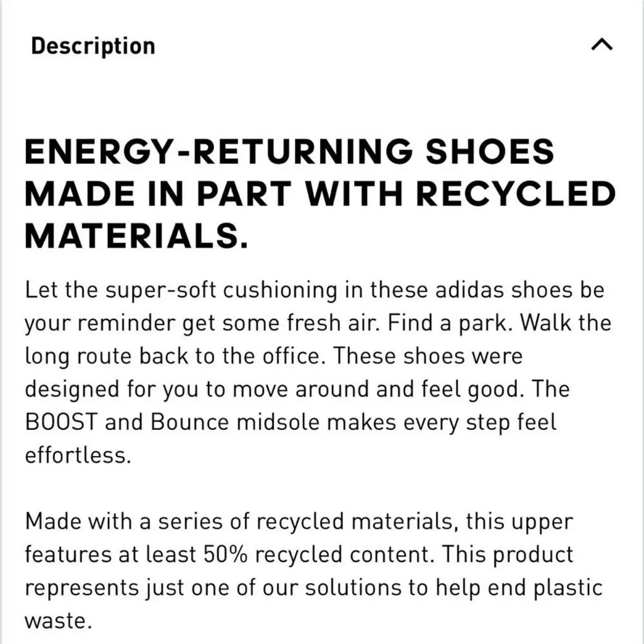The height and width of the screenshot is (644, 644).
Task: Click the 'ENERGY-RETURNING SHOES' headline line
Action: point(289,151)
